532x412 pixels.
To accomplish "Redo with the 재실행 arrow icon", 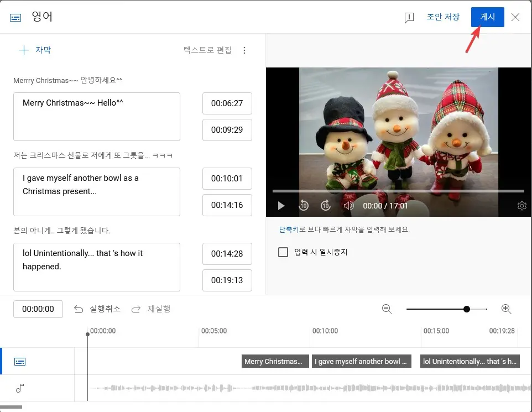I will pyautogui.click(x=136, y=309).
